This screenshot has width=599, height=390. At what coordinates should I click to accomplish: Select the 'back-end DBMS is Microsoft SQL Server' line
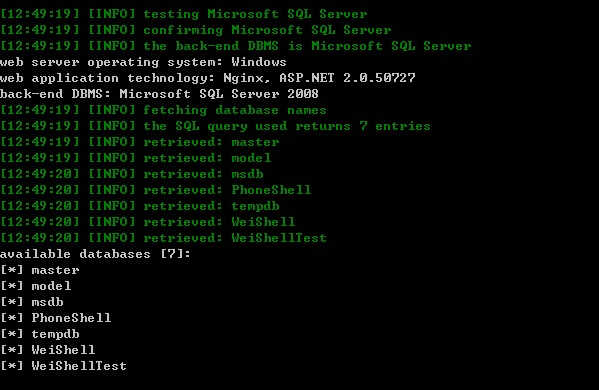[x=236, y=46]
